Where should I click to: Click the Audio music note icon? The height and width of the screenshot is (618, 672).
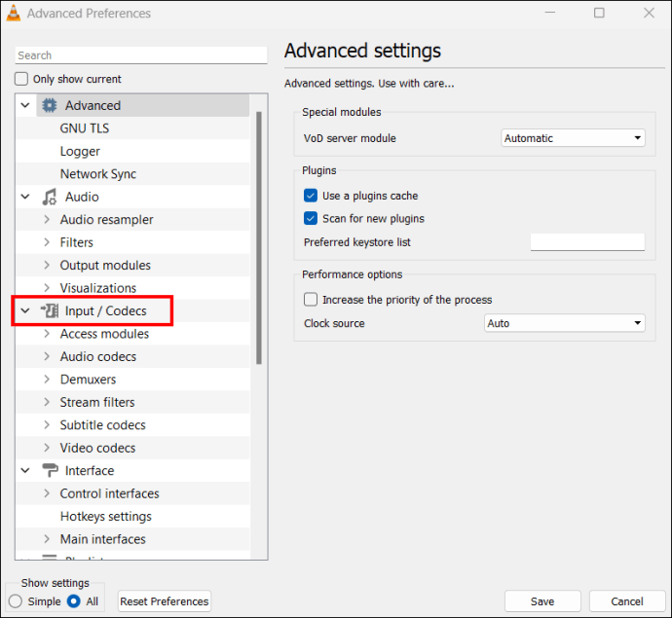pyautogui.click(x=50, y=197)
